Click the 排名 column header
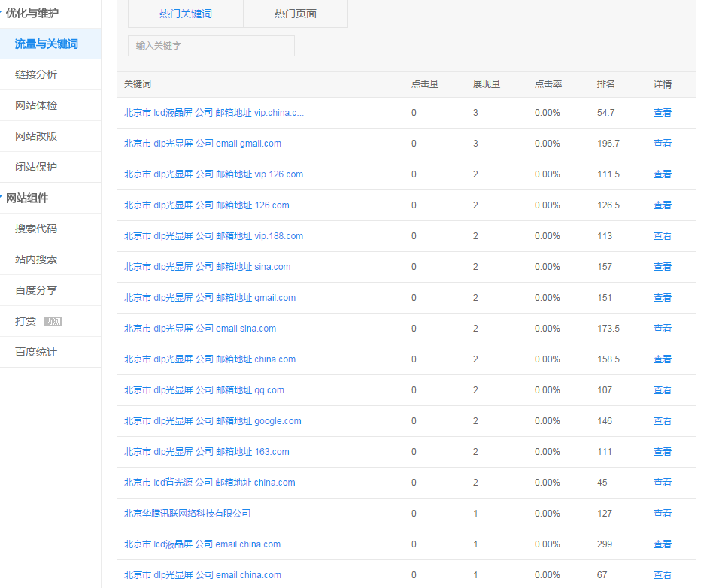Image resolution: width=704 pixels, height=588 pixels. click(605, 84)
